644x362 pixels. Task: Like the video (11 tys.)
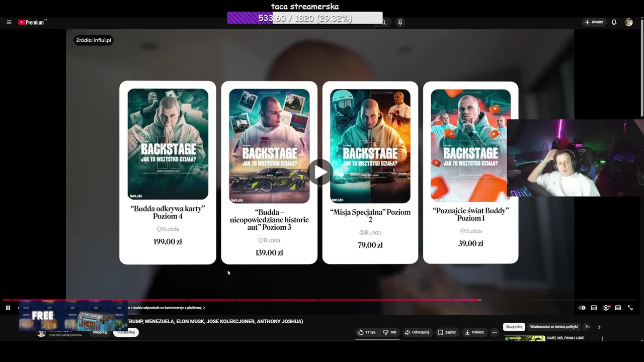[367, 332]
